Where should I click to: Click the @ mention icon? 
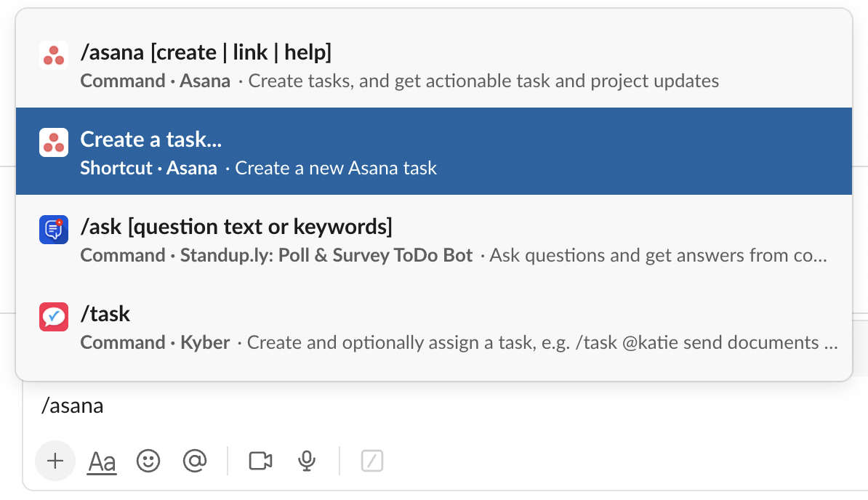click(x=195, y=461)
